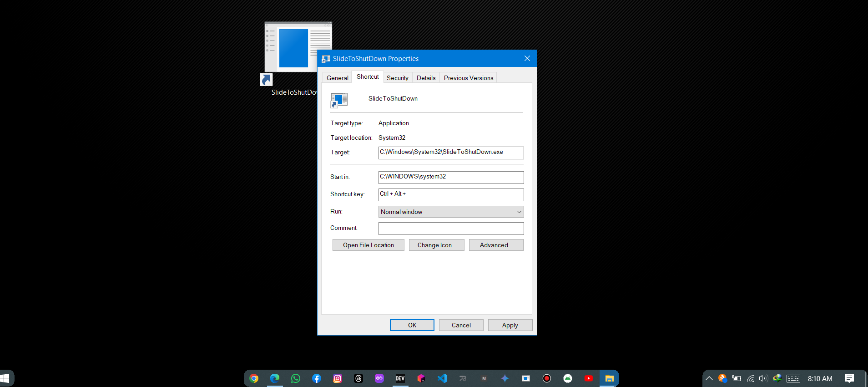Click the Change Icon button

[x=436, y=245]
